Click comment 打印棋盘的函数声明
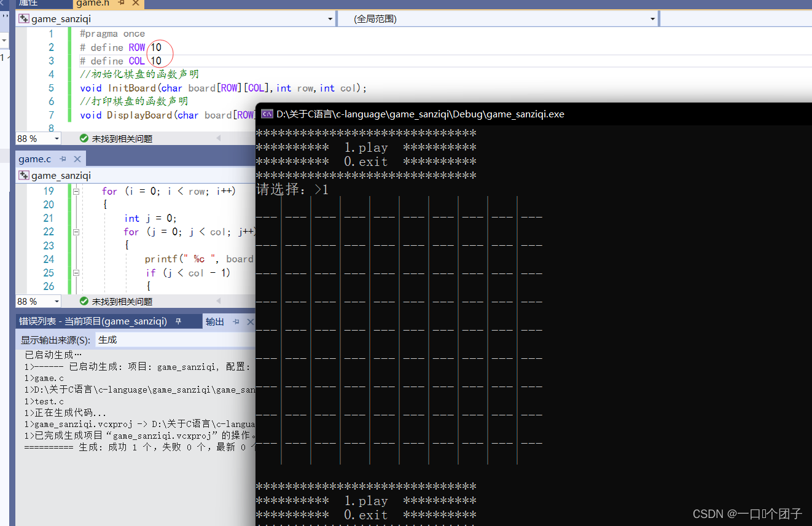The height and width of the screenshot is (526, 812). (x=134, y=101)
